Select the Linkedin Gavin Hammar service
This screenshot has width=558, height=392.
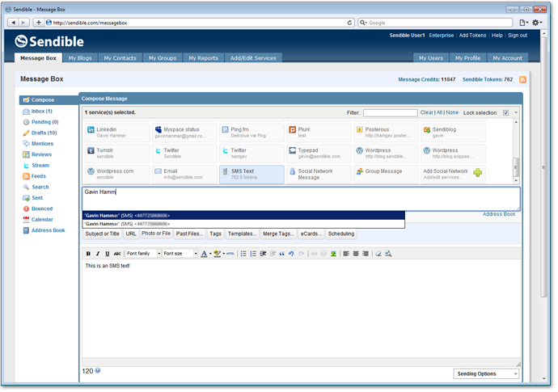click(118, 133)
